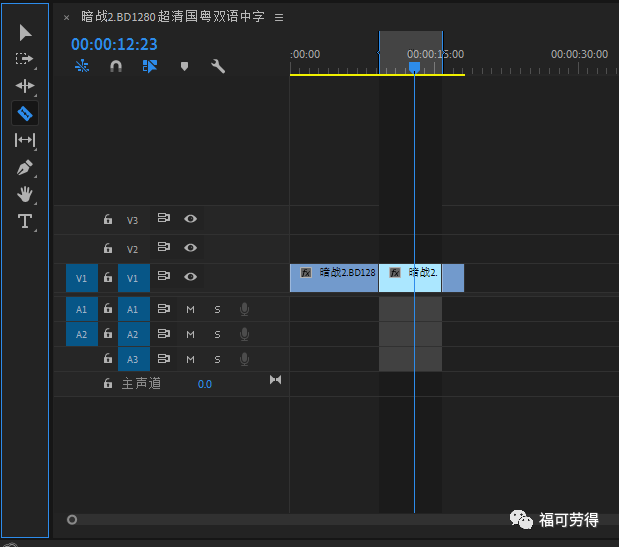Select the Selection tool arrow
This screenshot has height=547, width=619.
(x=25, y=32)
